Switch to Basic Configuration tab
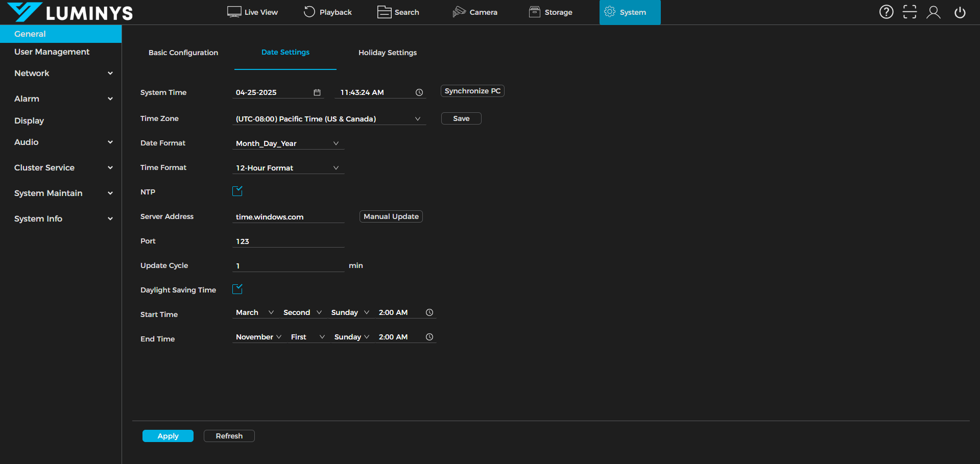Image resolution: width=980 pixels, height=464 pixels. [183, 53]
